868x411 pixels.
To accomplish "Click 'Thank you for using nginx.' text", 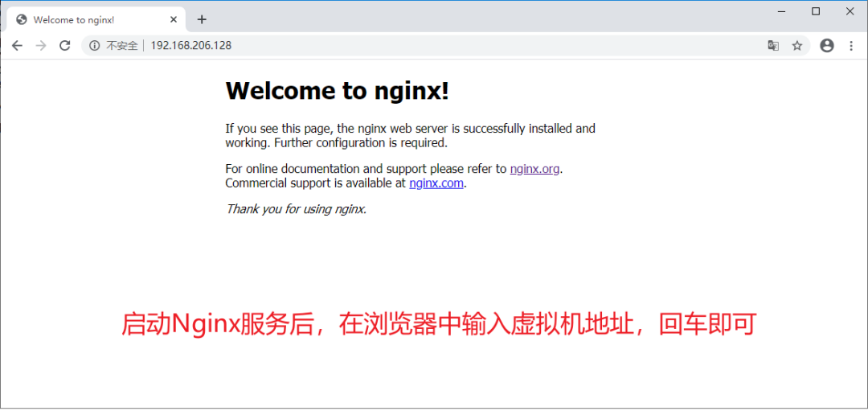I will tap(296, 209).
